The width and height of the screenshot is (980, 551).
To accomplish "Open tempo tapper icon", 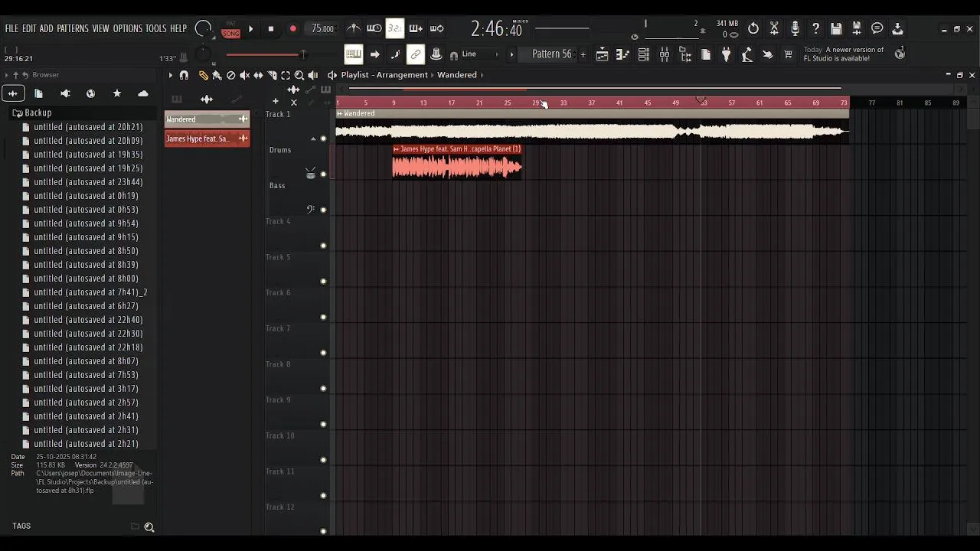I will (747, 54).
